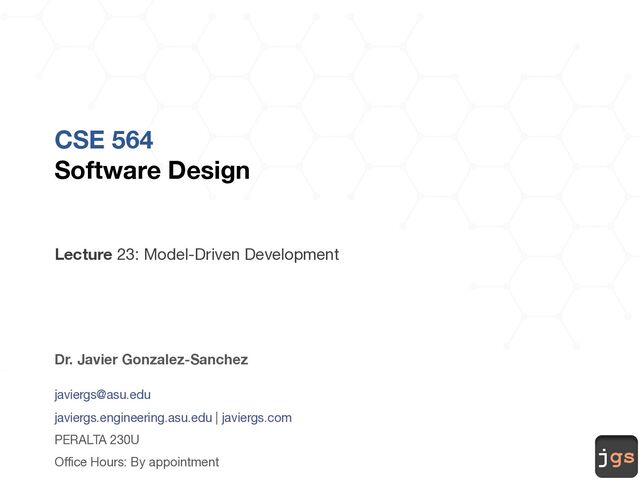The width and height of the screenshot is (640, 480).
Task: Select the Lecture 23: Model-Driven Development line
Action: 197,254
